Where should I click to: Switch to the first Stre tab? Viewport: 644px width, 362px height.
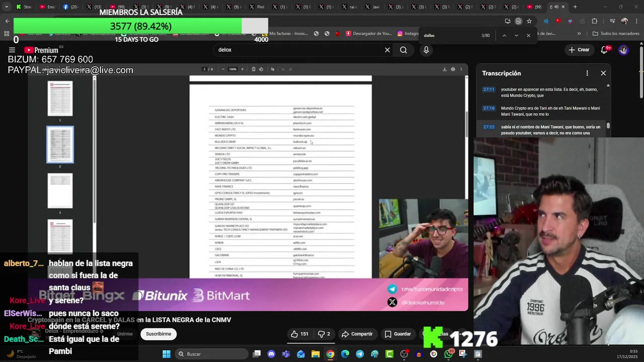click(24, 7)
